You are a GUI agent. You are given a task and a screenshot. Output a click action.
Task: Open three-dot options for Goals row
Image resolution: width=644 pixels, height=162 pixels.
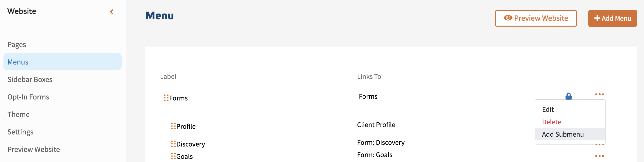tap(599, 156)
